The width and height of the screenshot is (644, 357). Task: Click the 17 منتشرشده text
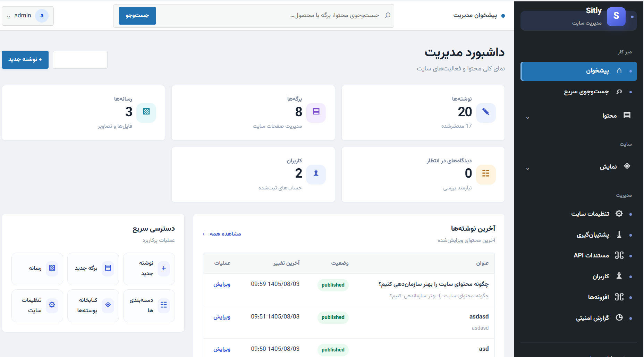(x=456, y=126)
